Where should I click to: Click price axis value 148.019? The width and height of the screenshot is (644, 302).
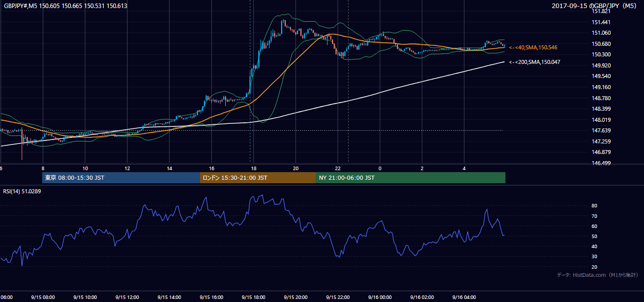(602, 120)
